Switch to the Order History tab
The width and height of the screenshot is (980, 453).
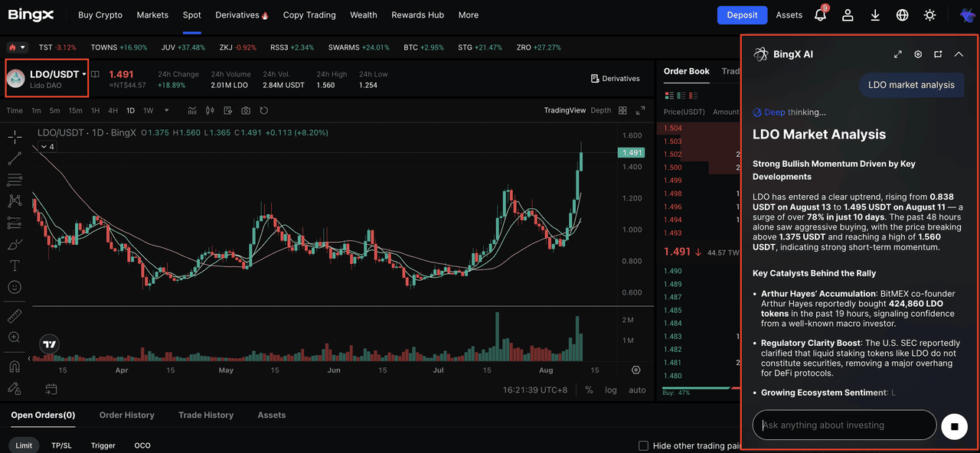tap(127, 415)
